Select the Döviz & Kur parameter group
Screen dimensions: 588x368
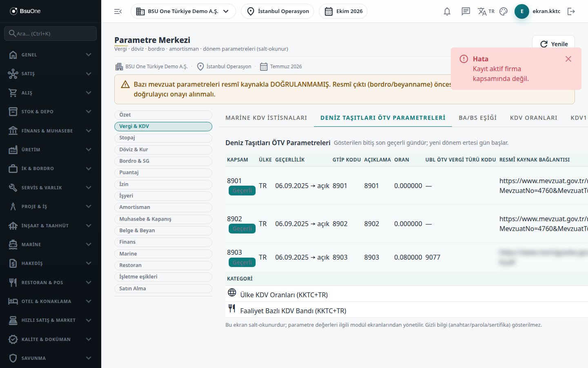163,150
